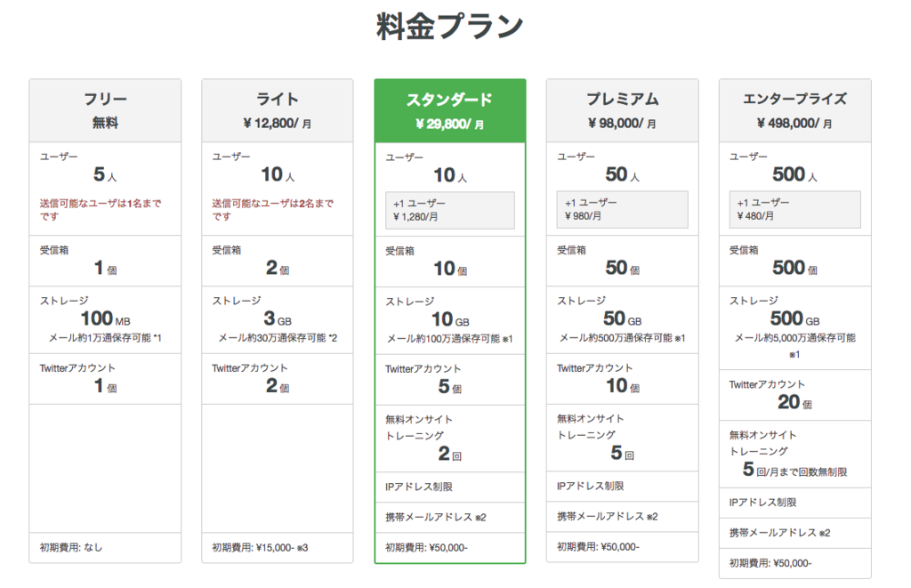Click the 料金プラン page heading
911x588 pixels.
[450, 27]
